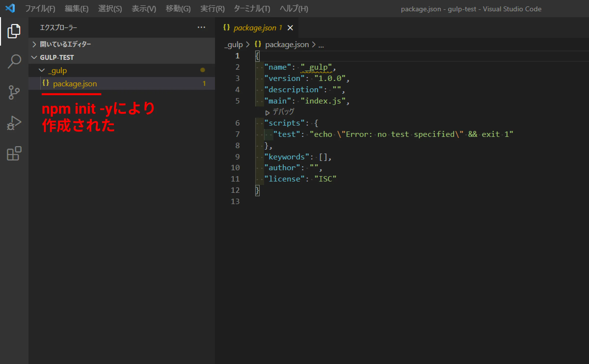The image size is (589, 364).
Task: Click the JSON braces icon in the editor tab
Action: pos(227,27)
